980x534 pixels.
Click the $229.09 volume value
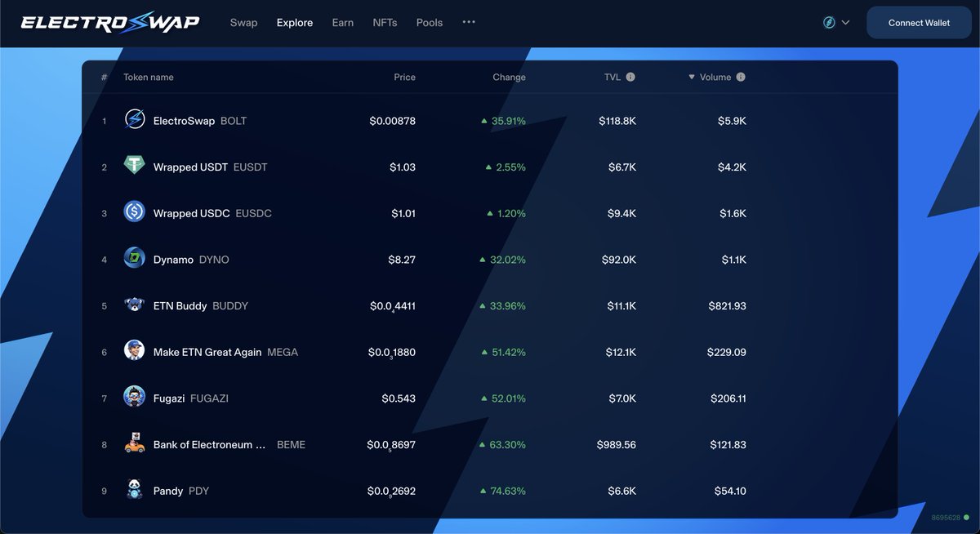[727, 352]
